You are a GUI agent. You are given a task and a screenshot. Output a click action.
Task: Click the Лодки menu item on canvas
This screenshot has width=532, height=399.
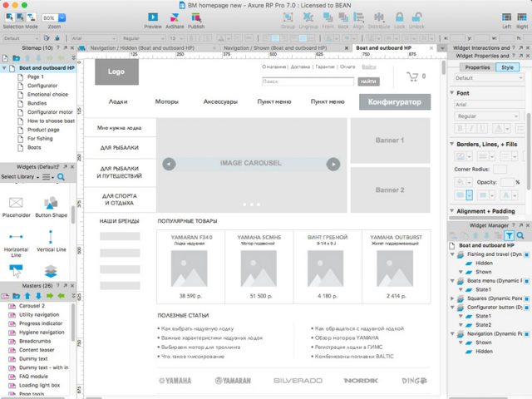(x=118, y=101)
